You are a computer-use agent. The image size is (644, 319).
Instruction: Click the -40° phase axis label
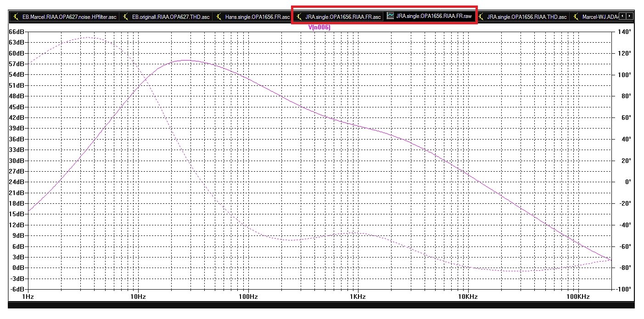(625, 225)
